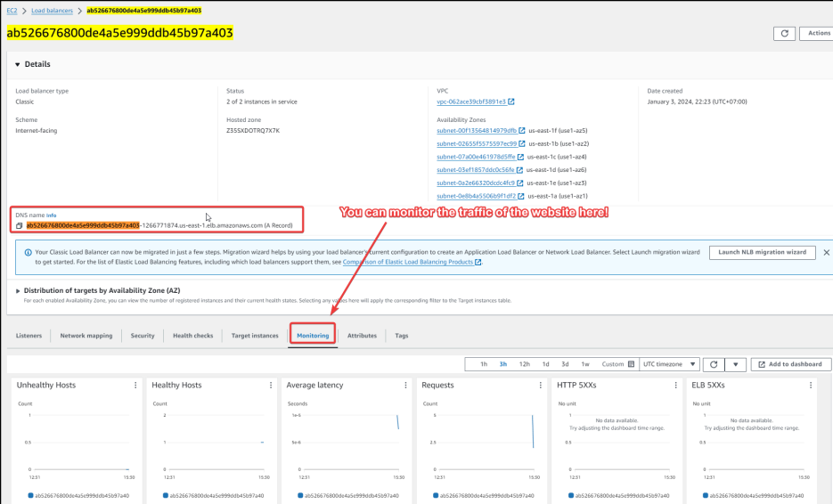The height and width of the screenshot is (504, 833).
Task: Click the external-link icon beside subnet-07a00e461978d5ffe
Action: click(x=520, y=158)
